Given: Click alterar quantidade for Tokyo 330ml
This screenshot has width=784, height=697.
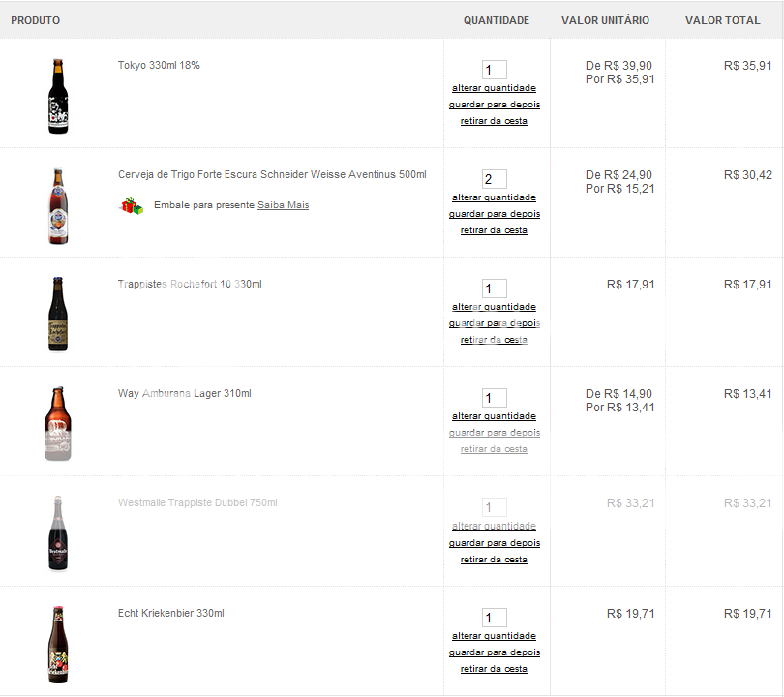Looking at the screenshot, I should coord(494,88).
